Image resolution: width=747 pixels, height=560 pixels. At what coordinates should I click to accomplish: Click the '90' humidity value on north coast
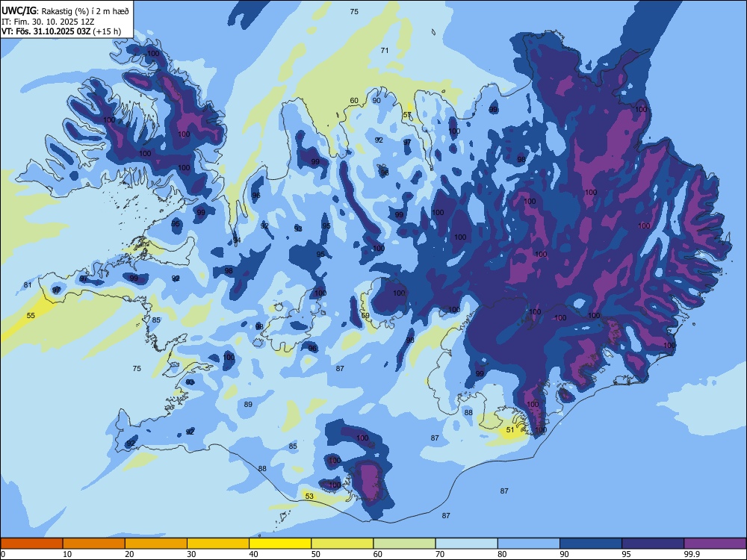[x=376, y=101]
